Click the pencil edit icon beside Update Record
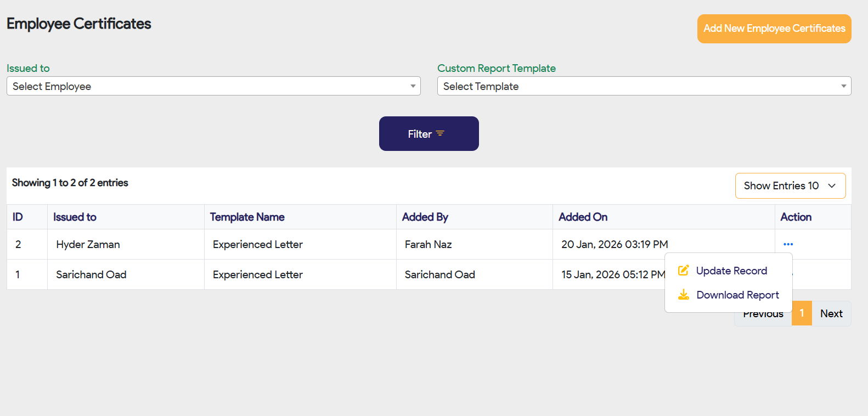 tap(683, 271)
